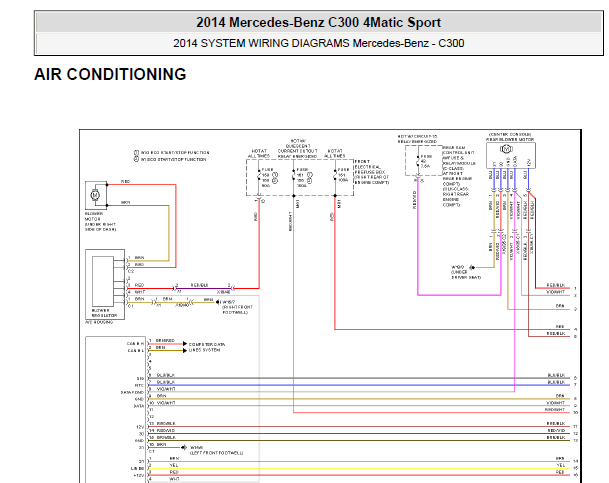Image resolution: width=609 pixels, height=483 pixels.
Task: Click "RED/BLU" label on the violet wire
Action: click(x=199, y=285)
